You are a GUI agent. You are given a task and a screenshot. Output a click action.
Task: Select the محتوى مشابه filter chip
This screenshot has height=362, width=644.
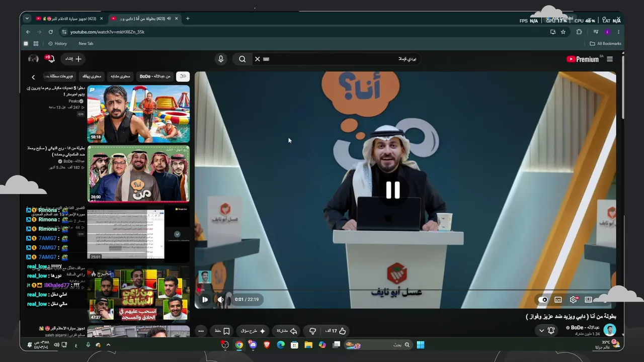point(120,76)
